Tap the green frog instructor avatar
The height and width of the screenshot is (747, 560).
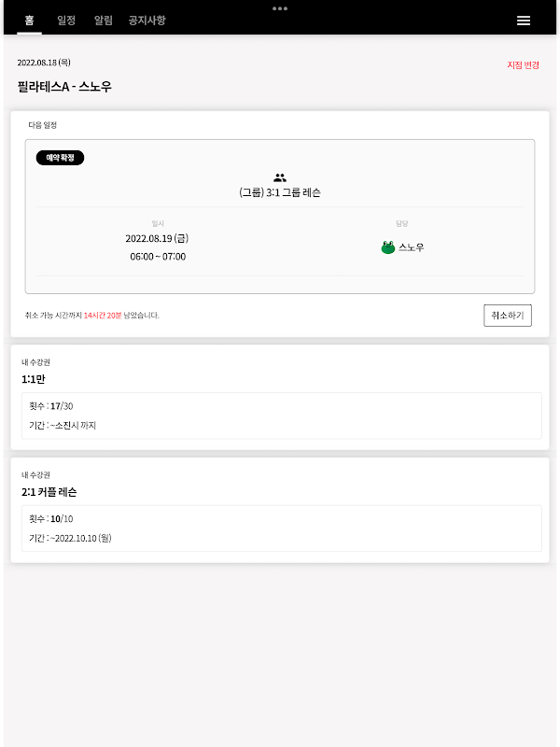click(388, 247)
